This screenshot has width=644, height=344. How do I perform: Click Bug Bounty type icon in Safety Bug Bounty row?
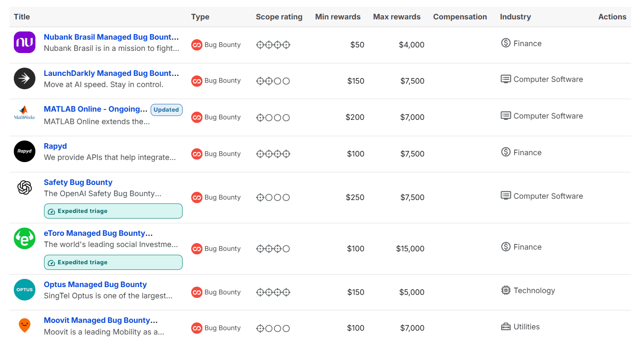(197, 197)
